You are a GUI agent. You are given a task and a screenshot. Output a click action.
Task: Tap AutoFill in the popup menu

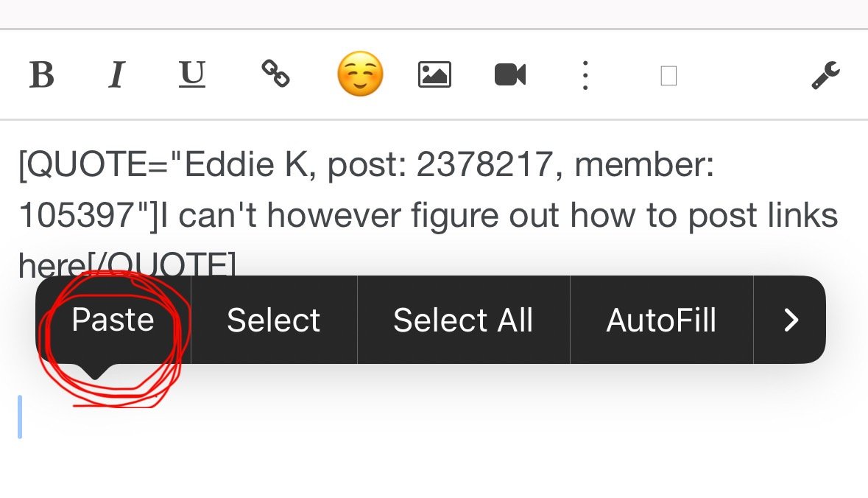point(661,320)
